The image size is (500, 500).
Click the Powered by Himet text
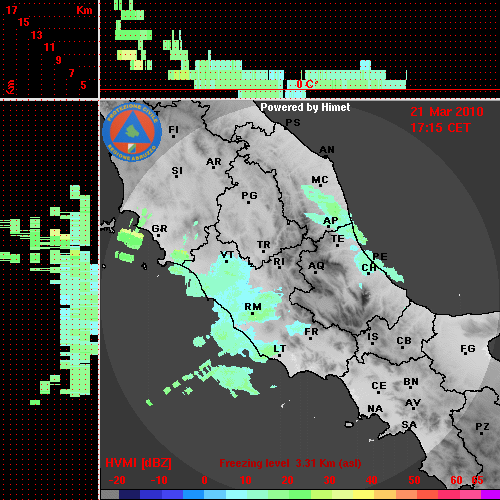[x=305, y=107]
